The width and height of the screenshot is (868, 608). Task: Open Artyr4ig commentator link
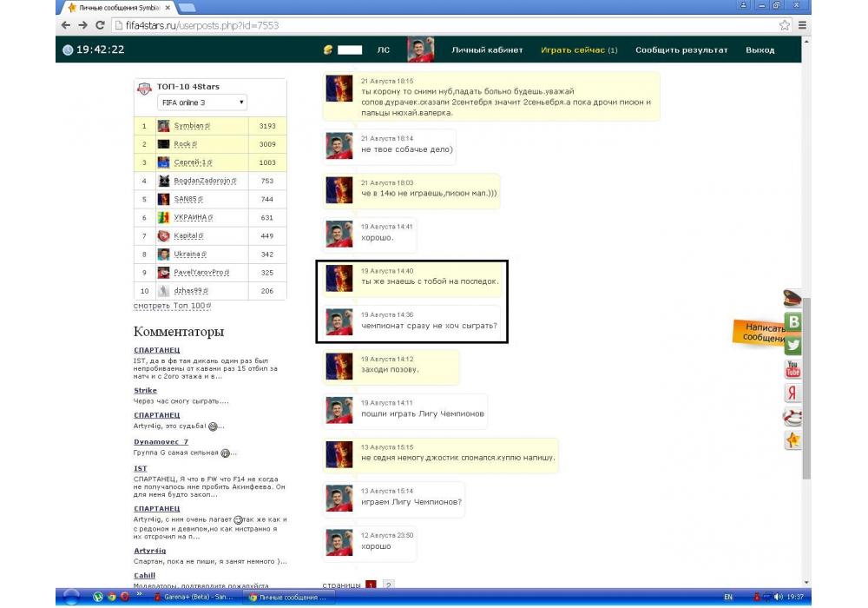pyautogui.click(x=149, y=551)
